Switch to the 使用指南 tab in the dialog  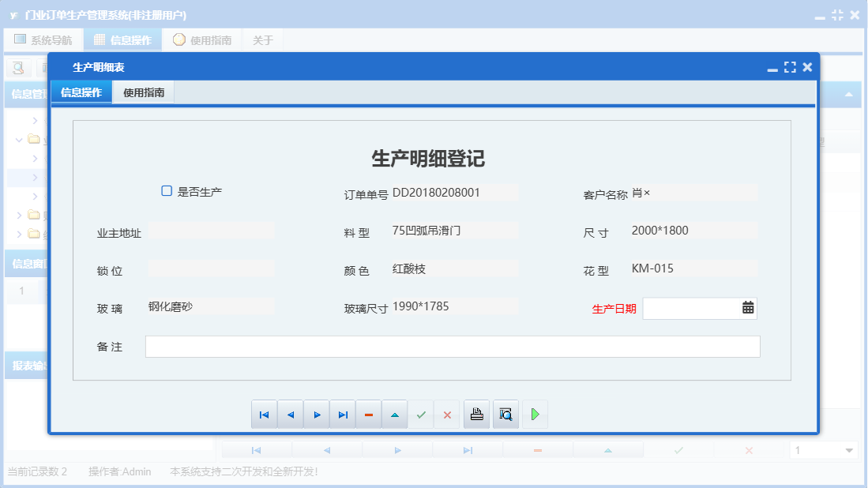(x=142, y=92)
